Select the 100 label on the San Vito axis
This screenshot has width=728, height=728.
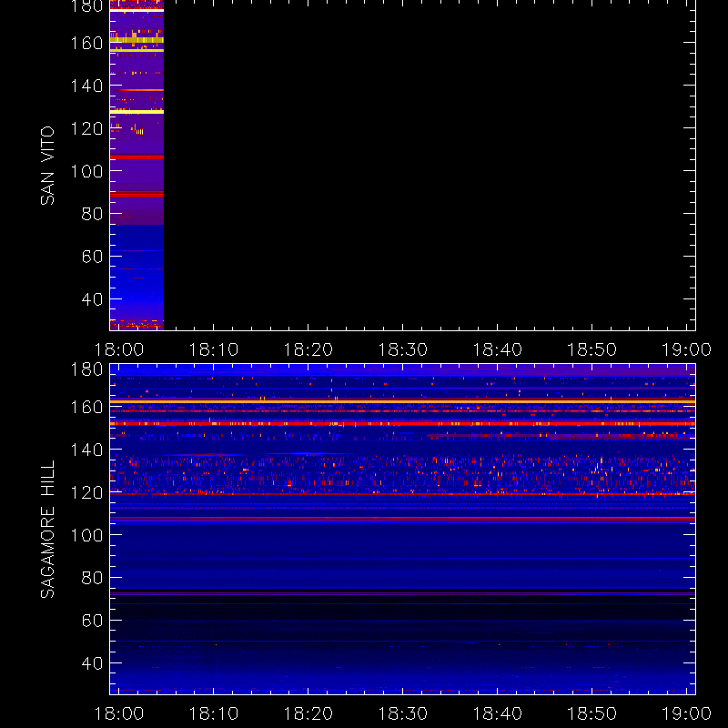(x=86, y=171)
